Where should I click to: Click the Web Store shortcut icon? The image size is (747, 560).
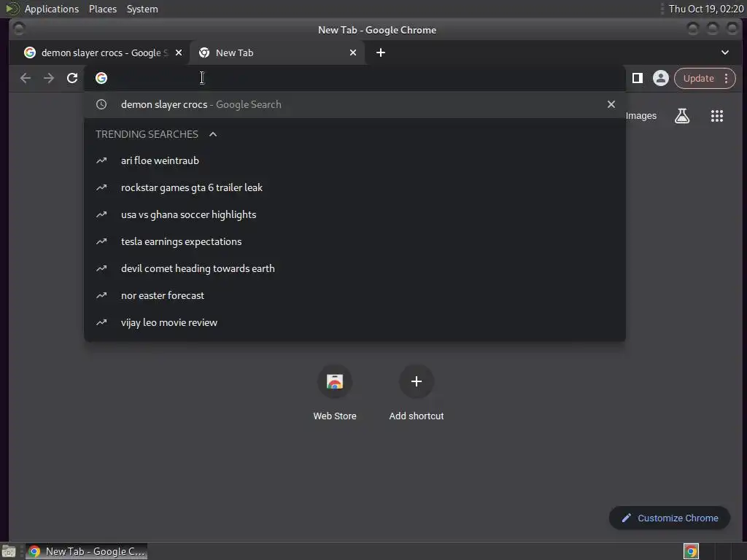[x=334, y=381]
